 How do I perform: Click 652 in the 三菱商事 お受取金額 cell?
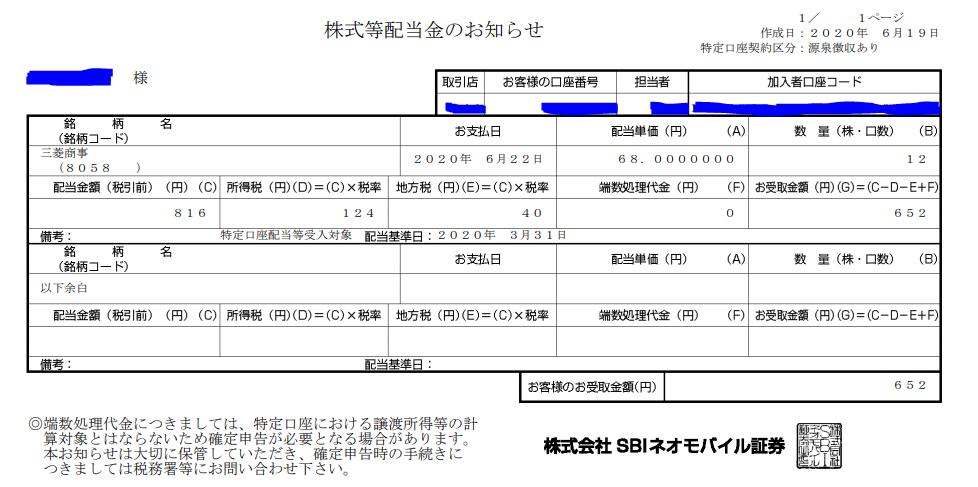[x=911, y=213]
